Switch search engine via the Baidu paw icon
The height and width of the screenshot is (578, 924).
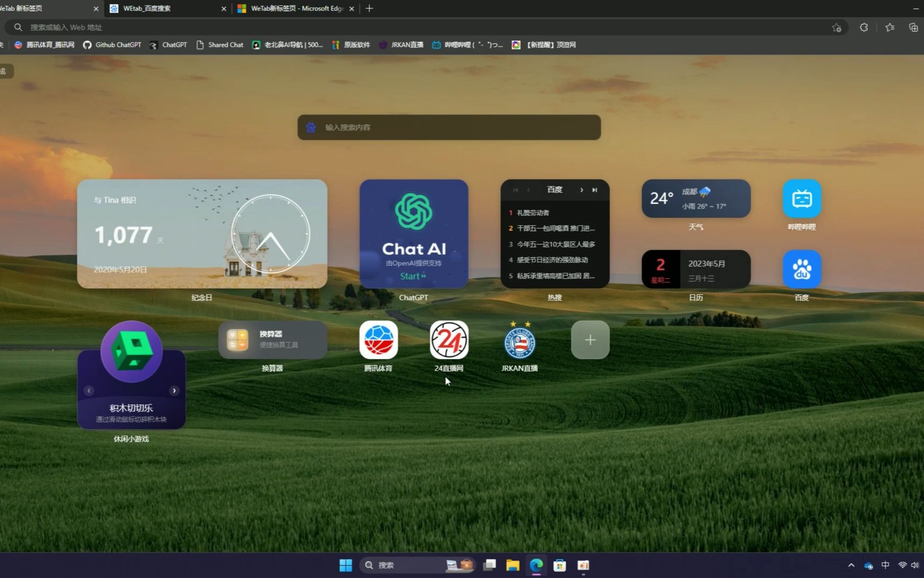pyautogui.click(x=311, y=127)
